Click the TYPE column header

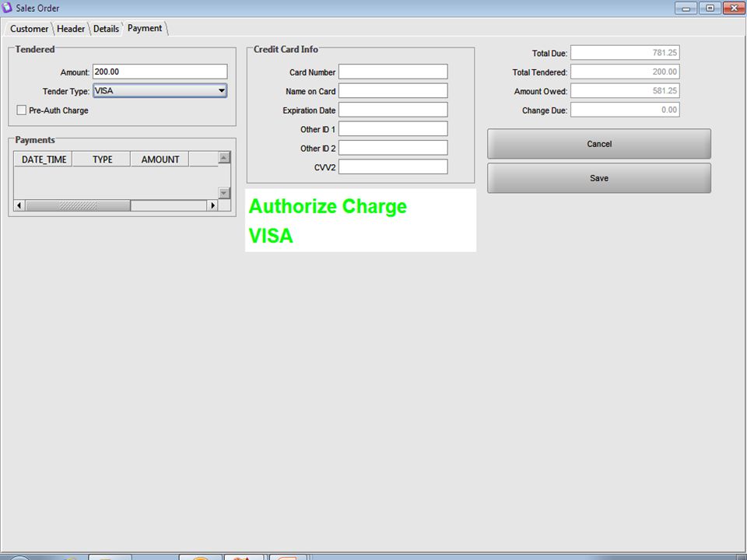pos(101,159)
